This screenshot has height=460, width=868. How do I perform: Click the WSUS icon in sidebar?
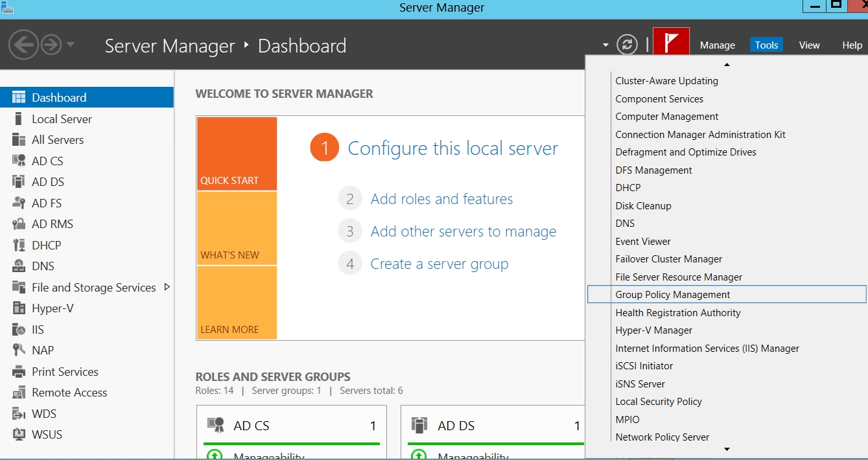[x=19, y=435]
